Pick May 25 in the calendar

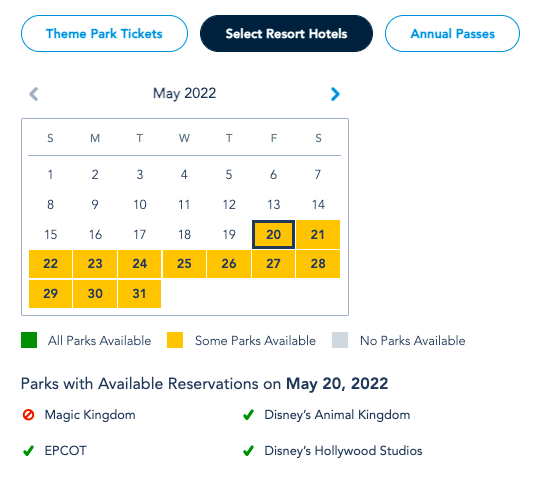(184, 264)
